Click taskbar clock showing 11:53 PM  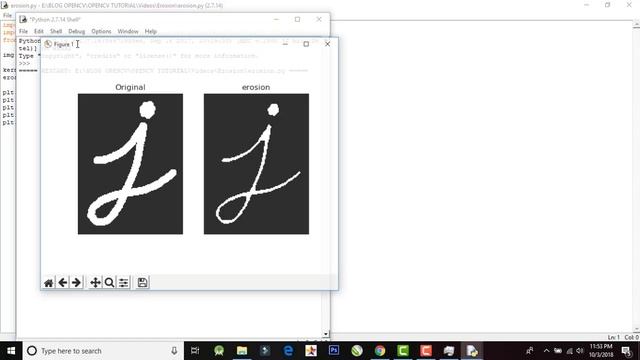[x=601, y=351]
